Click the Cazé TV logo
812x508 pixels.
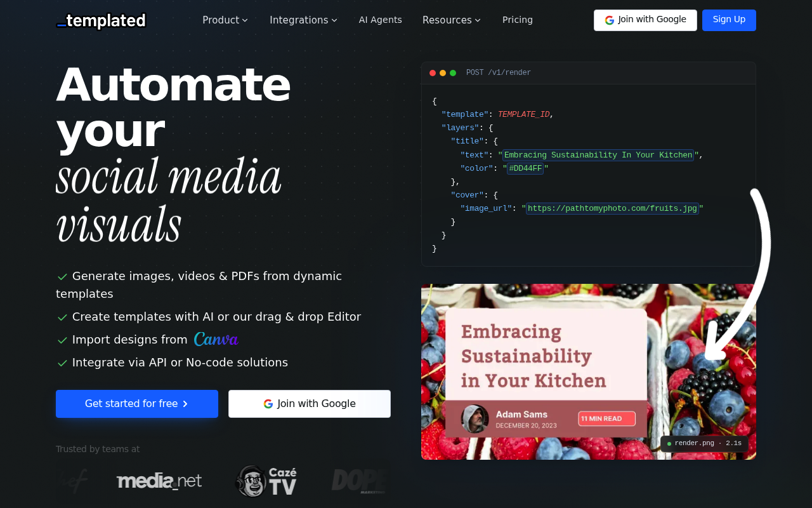tap(266, 481)
